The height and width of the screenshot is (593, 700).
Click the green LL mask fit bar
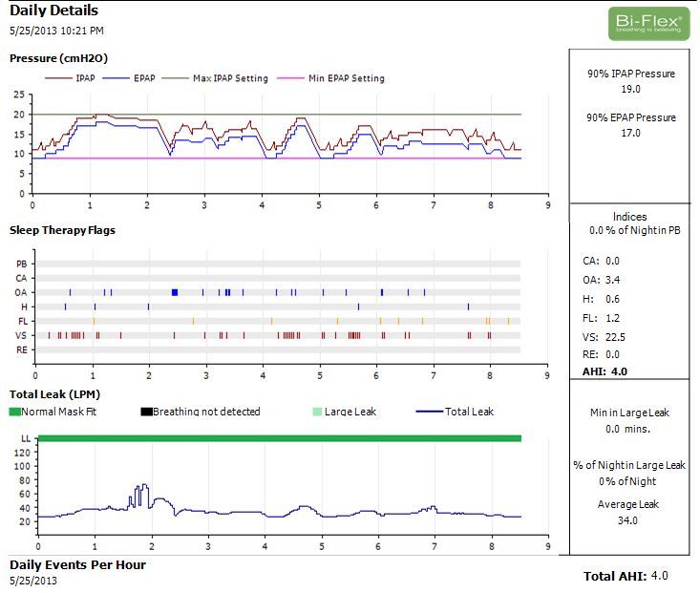(x=277, y=437)
